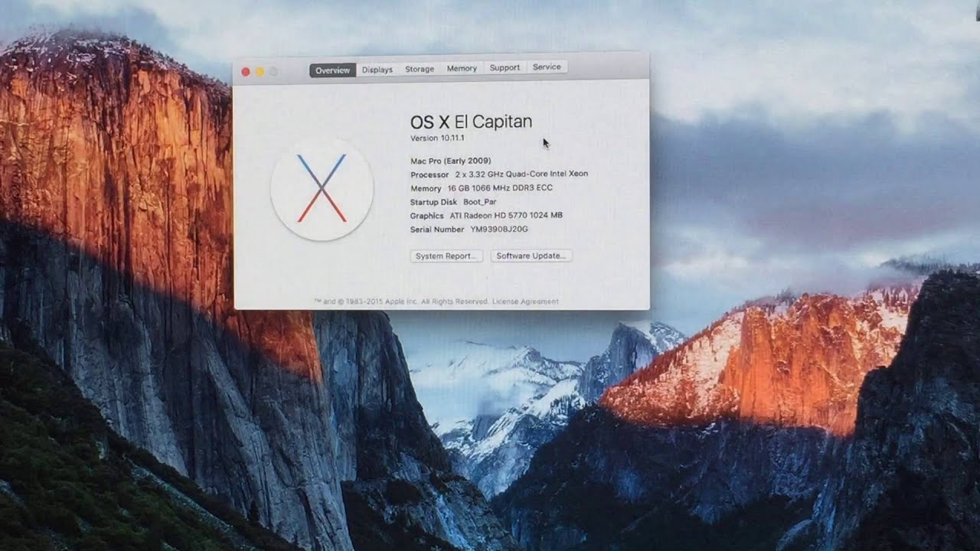Click the Graphics label
The width and height of the screenshot is (980, 551).
coord(427,216)
